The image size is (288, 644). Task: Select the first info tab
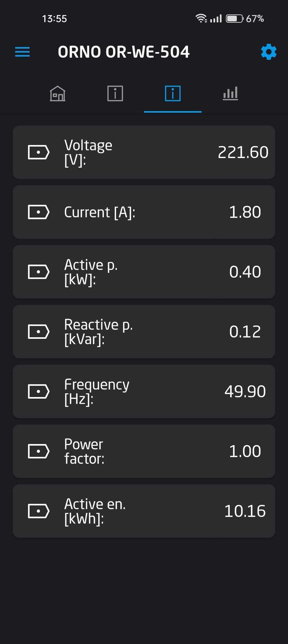pyautogui.click(x=115, y=93)
